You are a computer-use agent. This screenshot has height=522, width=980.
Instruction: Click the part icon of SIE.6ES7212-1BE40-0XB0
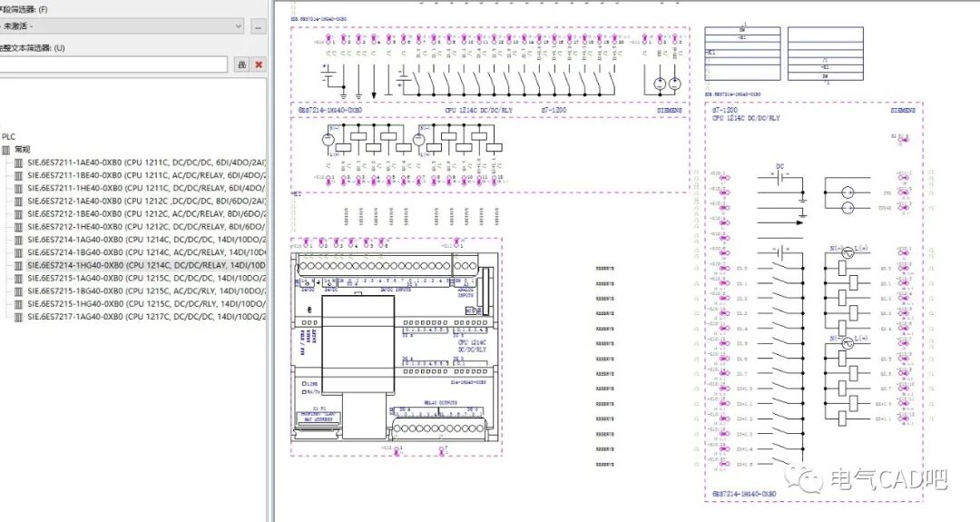point(19,214)
